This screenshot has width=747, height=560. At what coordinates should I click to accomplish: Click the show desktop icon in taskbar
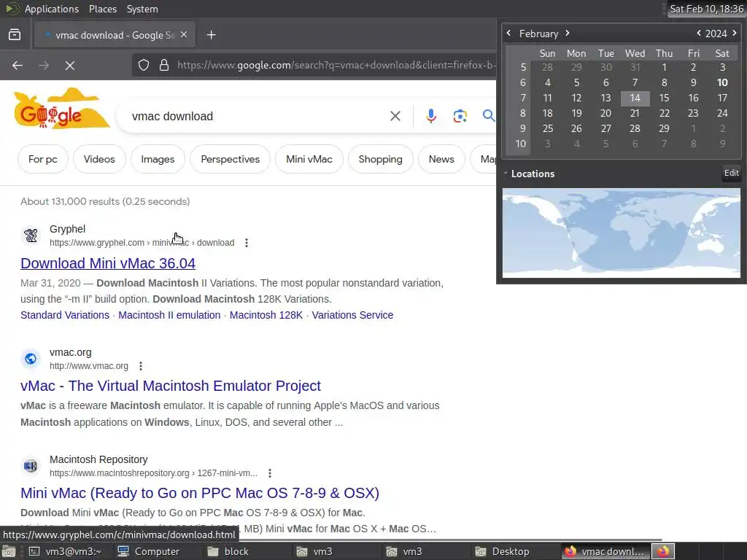(9, 551)
